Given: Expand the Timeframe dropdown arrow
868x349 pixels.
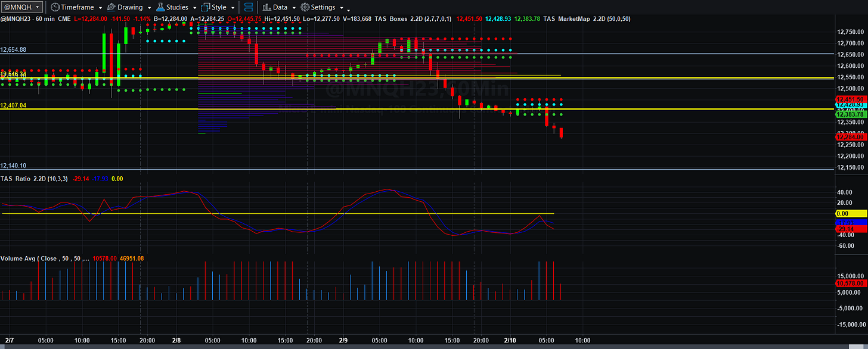Looking at the screenshot, I should click(x=100, y=8).
